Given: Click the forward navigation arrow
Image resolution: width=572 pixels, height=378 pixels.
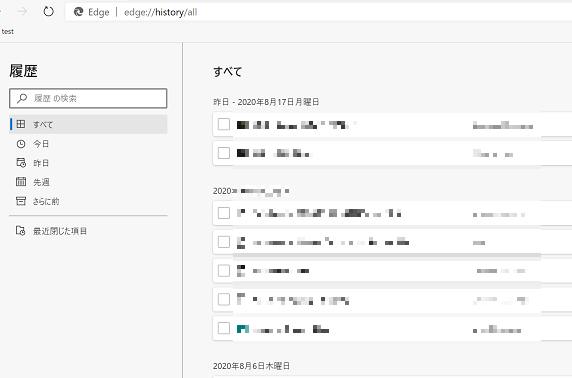Looking at the screenshot, I should pos(22,12).
